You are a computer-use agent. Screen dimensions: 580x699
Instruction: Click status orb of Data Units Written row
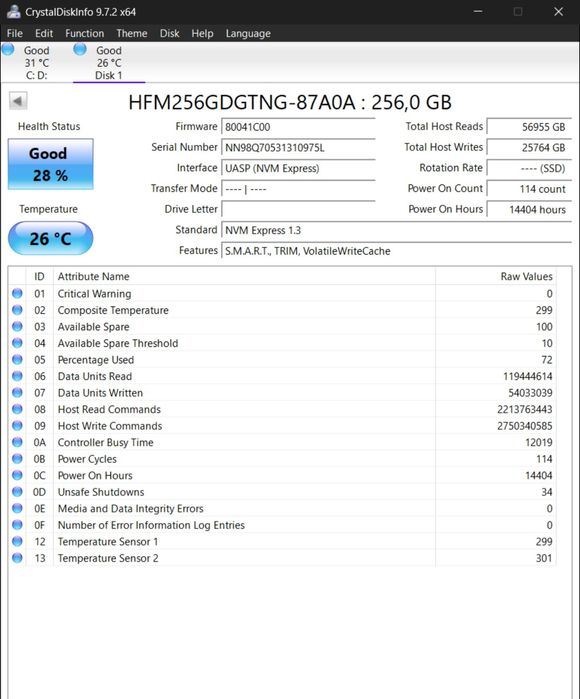[x=17, y=392]
